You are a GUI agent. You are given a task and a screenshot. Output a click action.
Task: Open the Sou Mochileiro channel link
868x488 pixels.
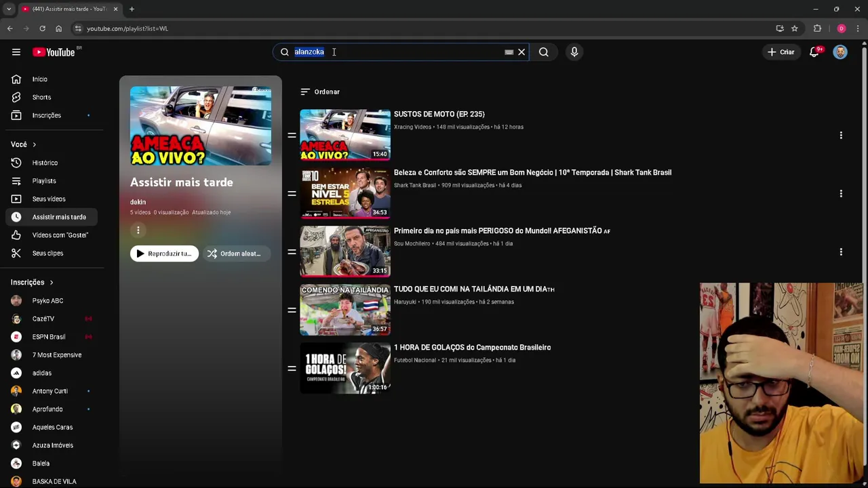[412, 243]
